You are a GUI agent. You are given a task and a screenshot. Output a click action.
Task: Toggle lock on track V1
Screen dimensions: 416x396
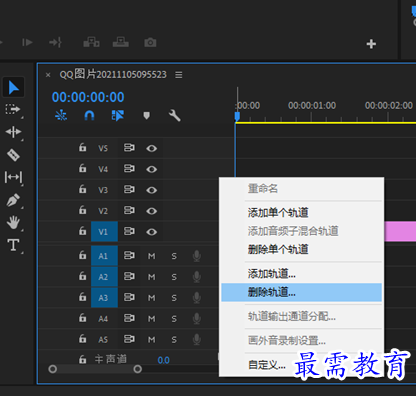pyautogui.click(x=82, y=231)
